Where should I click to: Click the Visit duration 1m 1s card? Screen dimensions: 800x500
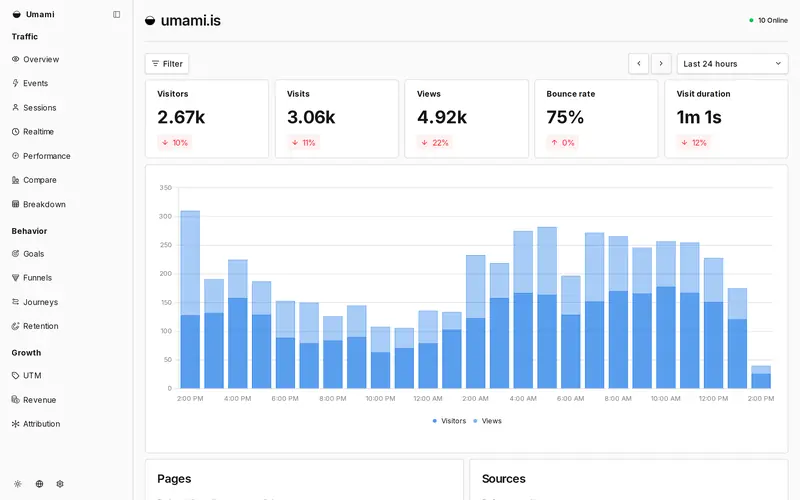(x=726, y=119)
